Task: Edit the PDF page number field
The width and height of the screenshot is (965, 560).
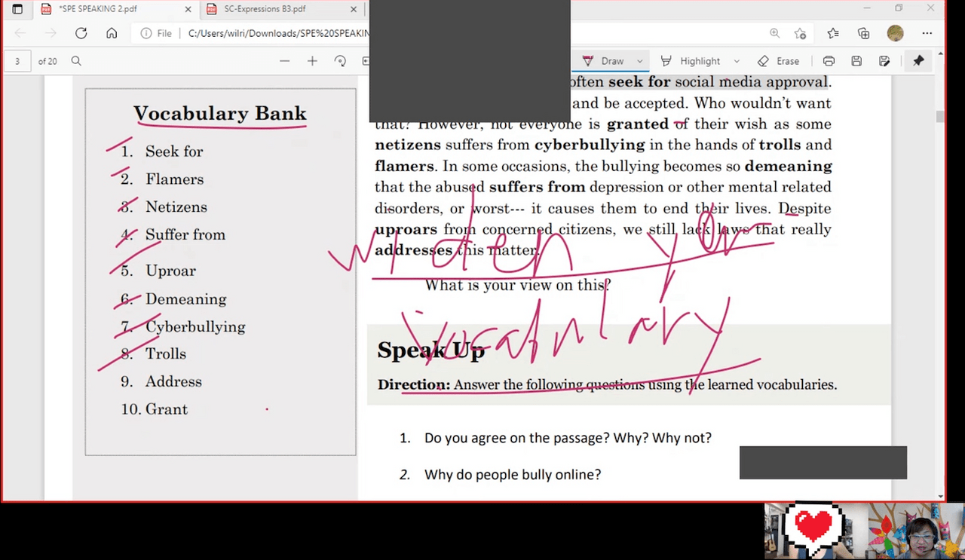Action: pyautogui.click(x=17, y=61)
